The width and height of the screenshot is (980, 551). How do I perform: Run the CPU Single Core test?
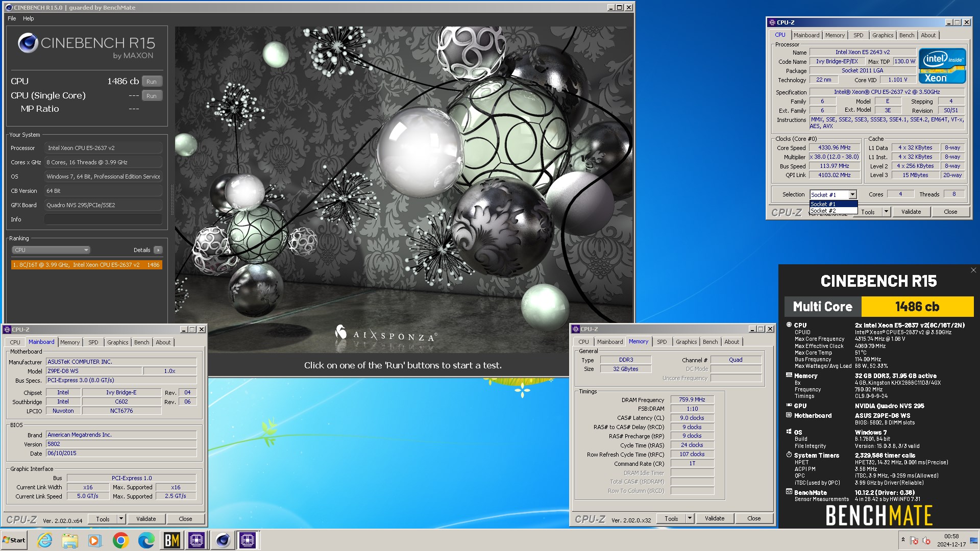point(152,96)
